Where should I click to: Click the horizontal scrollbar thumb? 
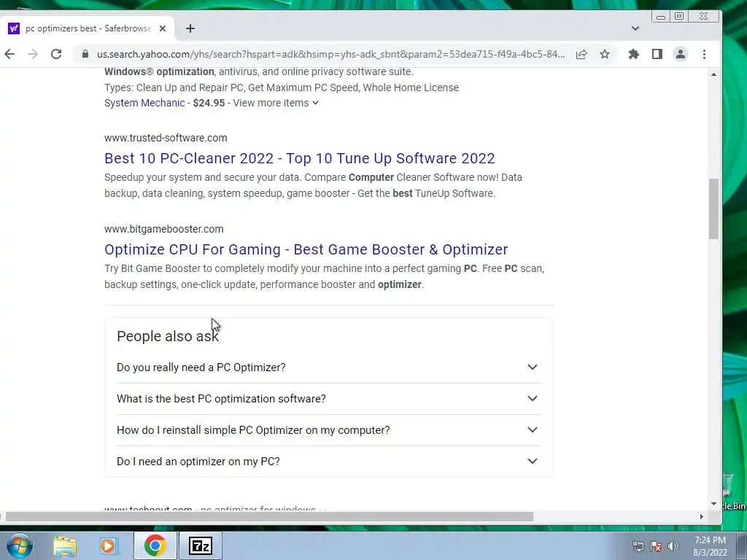(x=269, y=517)
